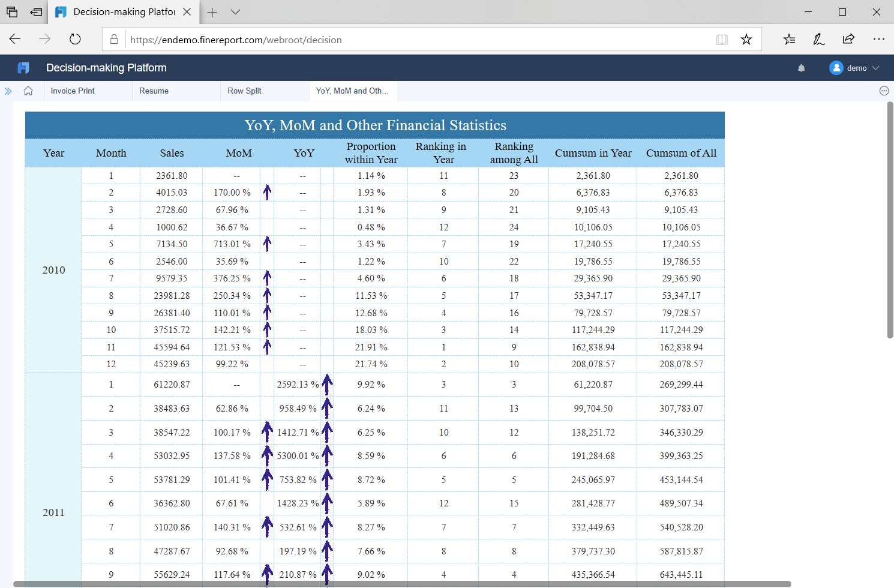Click the share page icon
The height and width of the screenshot is (588, 894).
pyautogui.click(x=848, y=39)
